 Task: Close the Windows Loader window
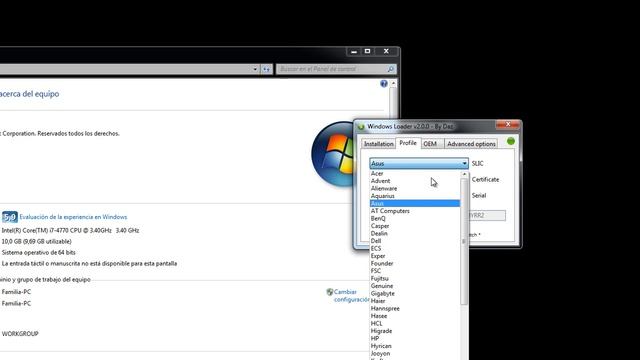(x=508, y=124)
